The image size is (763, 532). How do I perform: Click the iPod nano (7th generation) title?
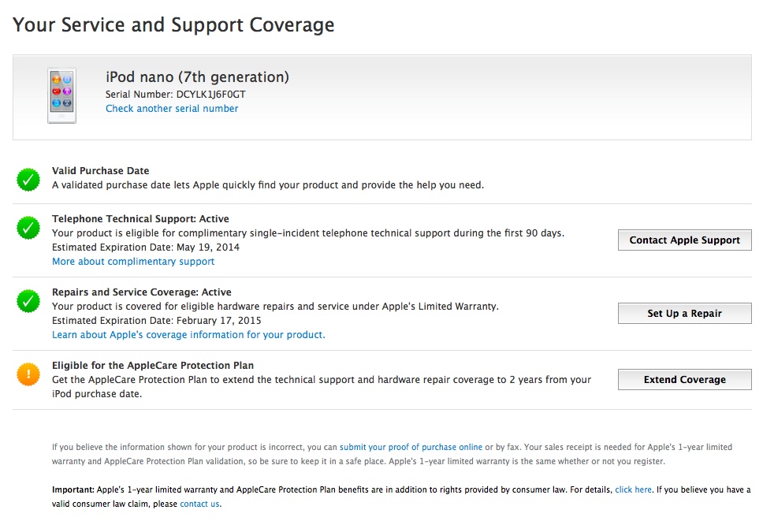(197, 77)
